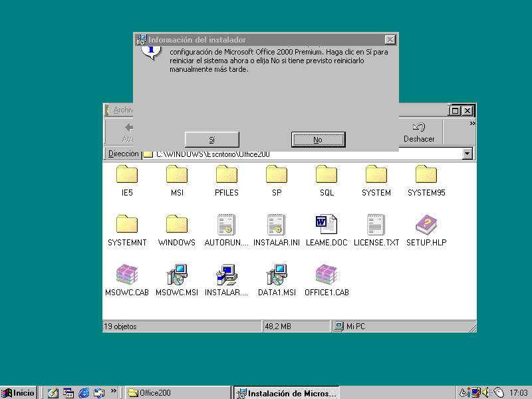The width and height of the screenshot is (532, 399).
Task: Open the Inicio start menu
Action: pos(19,392)
